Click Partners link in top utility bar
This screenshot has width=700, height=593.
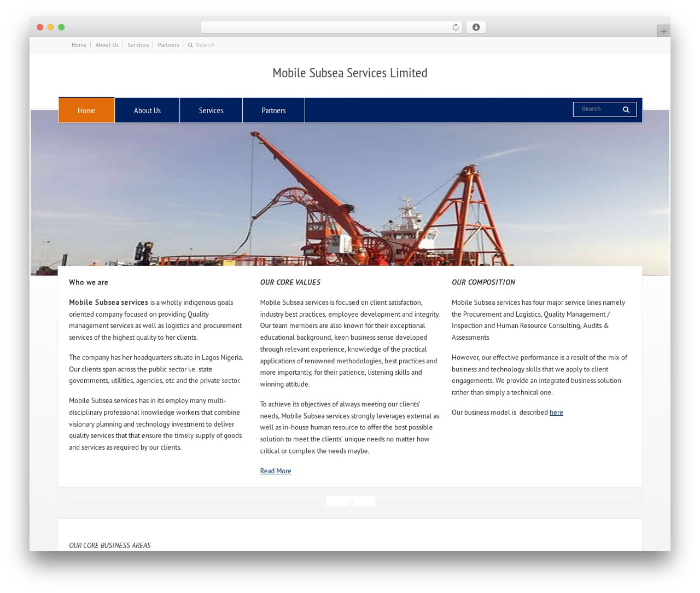tap(168, 45)
